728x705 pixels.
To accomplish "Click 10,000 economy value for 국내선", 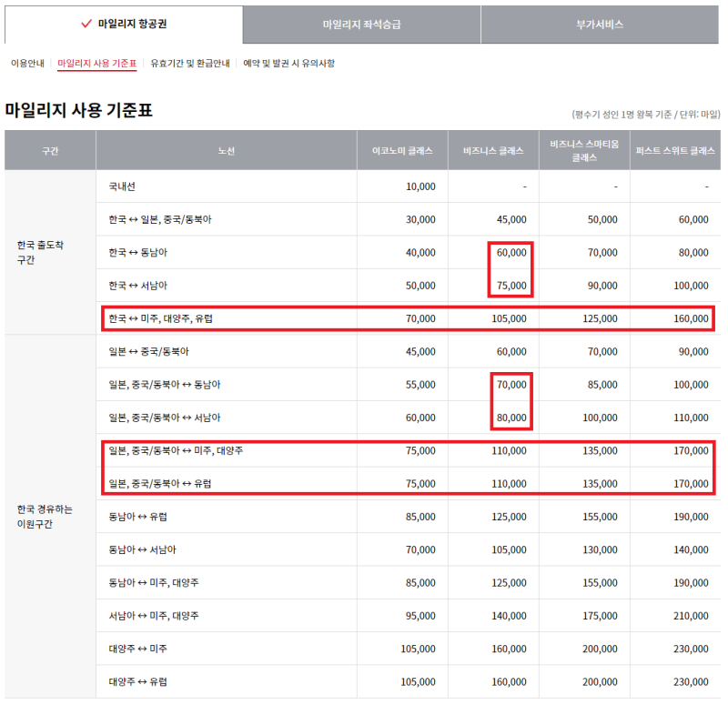I will point(420,186).
